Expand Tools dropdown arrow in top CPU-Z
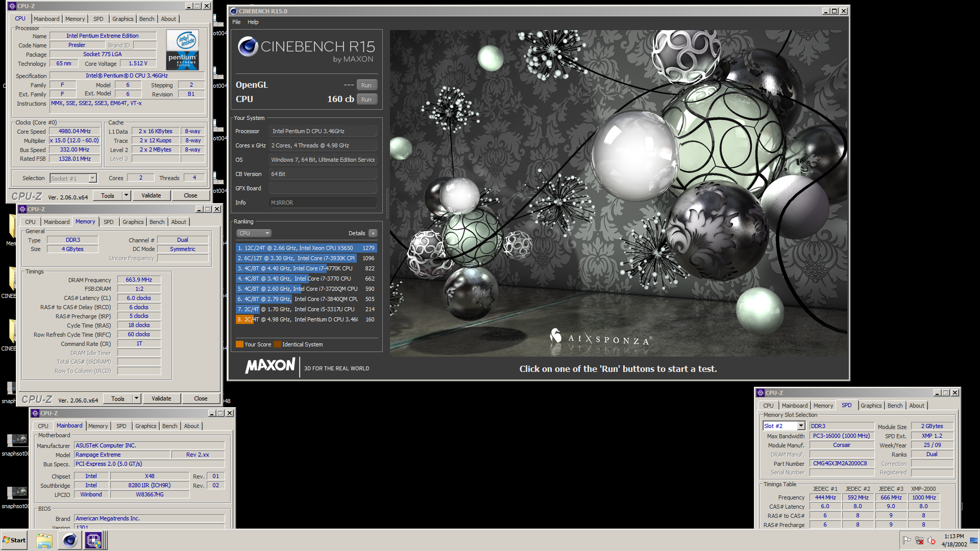980x551 pixels. [127, 195]
